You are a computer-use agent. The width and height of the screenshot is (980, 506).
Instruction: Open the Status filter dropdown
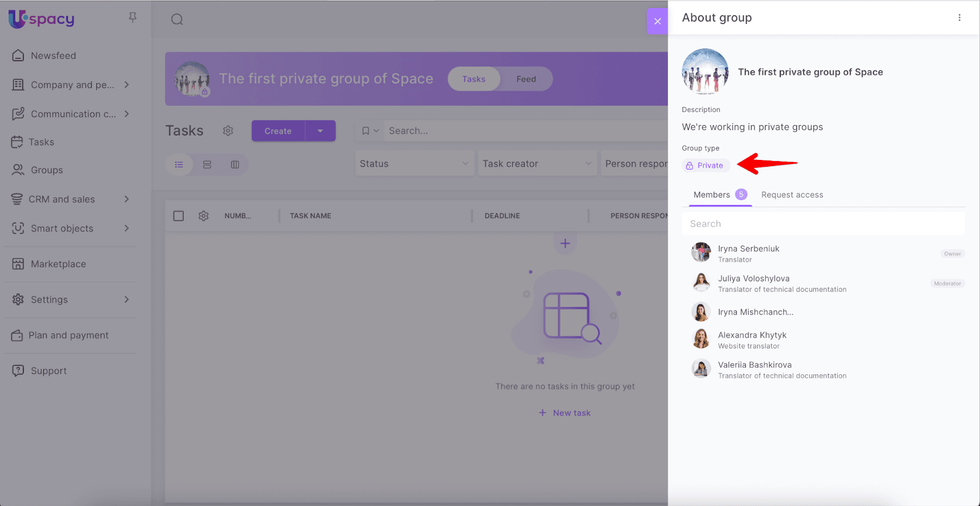pyautogui.click(x=414, y=164)
